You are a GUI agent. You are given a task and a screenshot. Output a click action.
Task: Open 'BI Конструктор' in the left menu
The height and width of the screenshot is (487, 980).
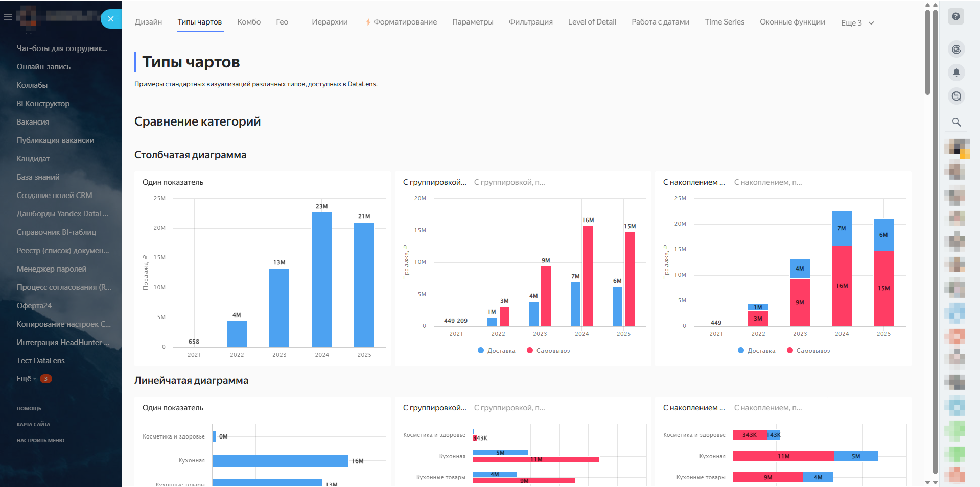tap(43, 104)
